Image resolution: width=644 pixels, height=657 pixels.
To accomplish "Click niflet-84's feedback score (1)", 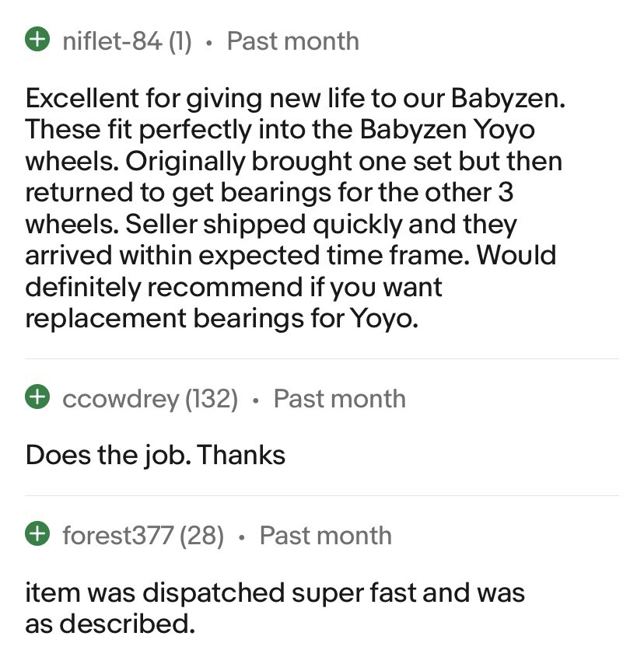I will tap(180, 40).
